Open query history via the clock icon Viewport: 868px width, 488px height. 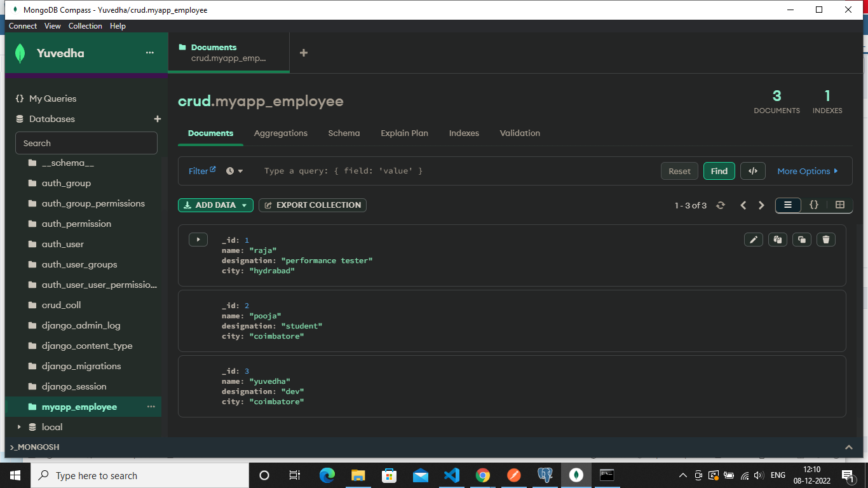[x=230, y=171]
